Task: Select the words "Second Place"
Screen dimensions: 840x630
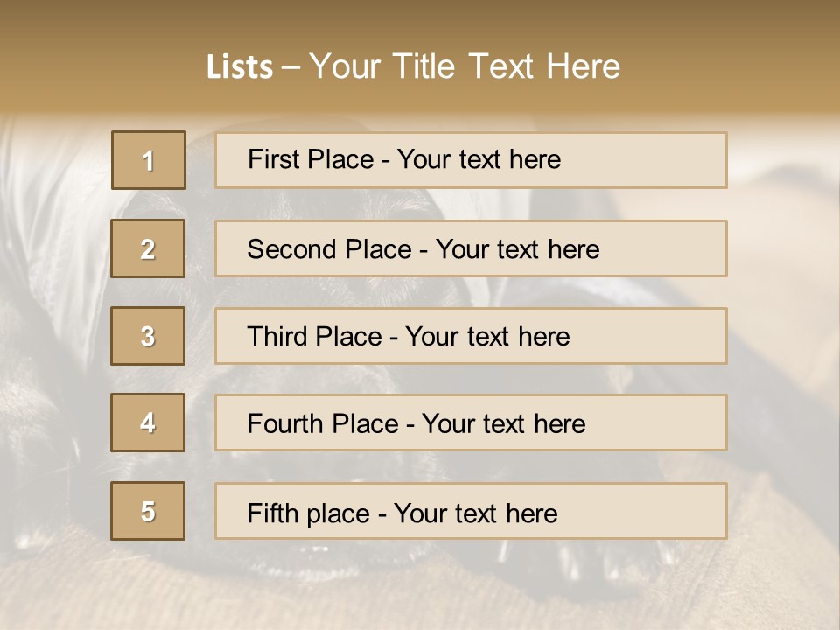Action: (x=329, y=249)
